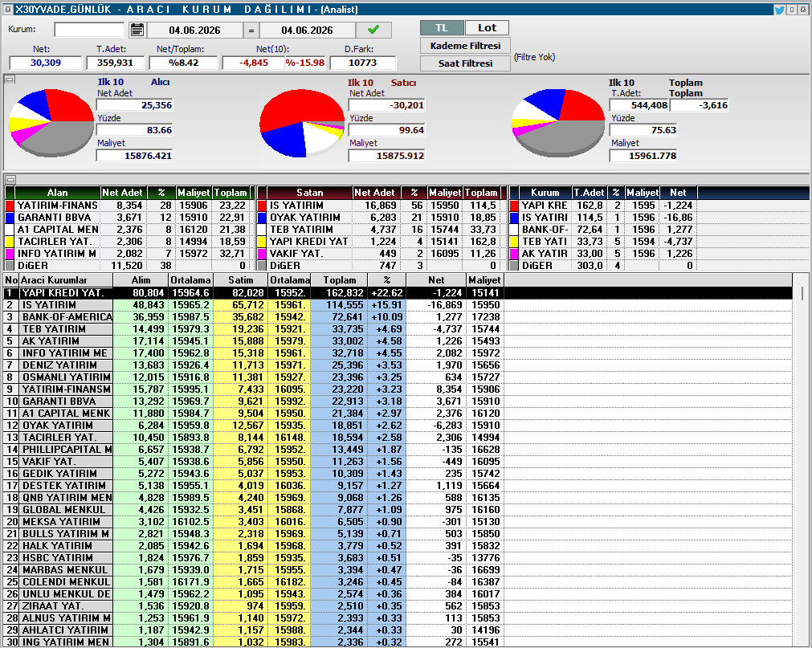Click blue swatch beside OYAK YATIRIM in Satan
This screenshot has height=648, width=812.
[x=262, y=218]
